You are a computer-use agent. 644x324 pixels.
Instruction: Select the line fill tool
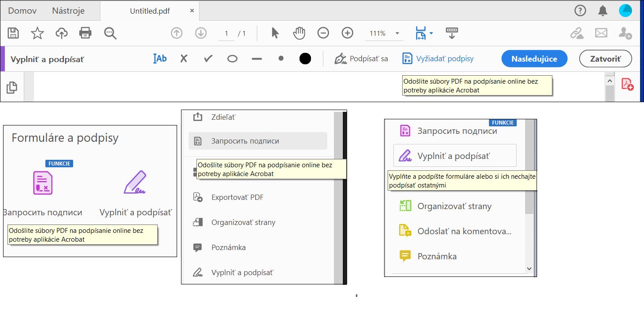coord(257,59)
